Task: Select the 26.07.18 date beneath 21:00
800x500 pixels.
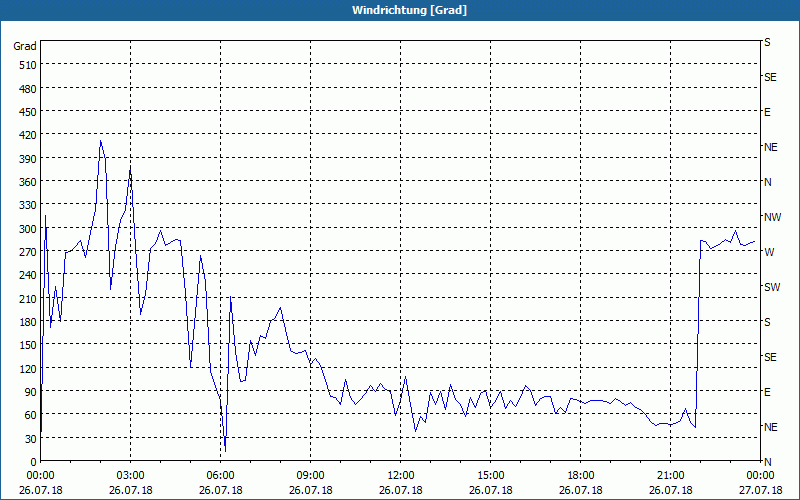Action: pos(670,490)
